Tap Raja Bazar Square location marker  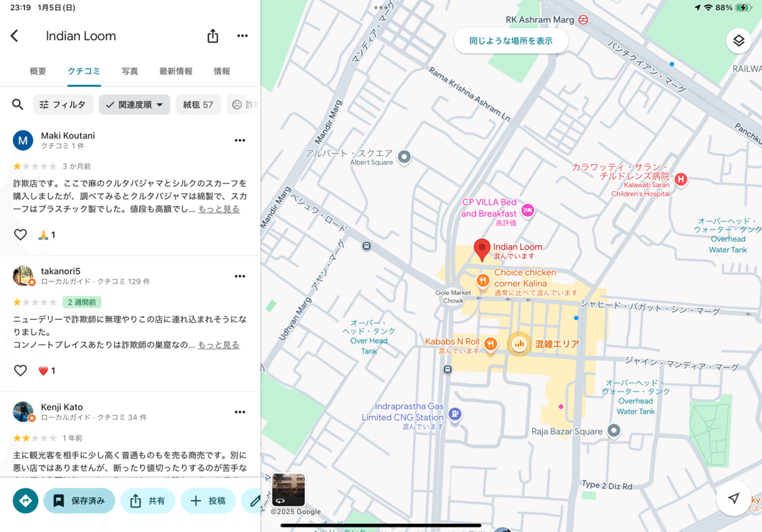pos(613,431)
